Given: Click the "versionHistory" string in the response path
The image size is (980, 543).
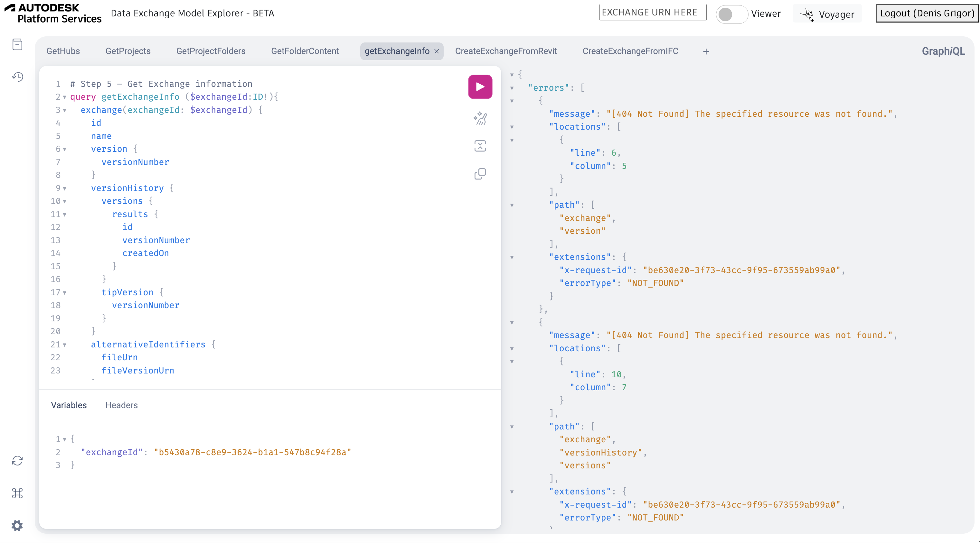Looking at the screenshot, I should tap(601, 453).
